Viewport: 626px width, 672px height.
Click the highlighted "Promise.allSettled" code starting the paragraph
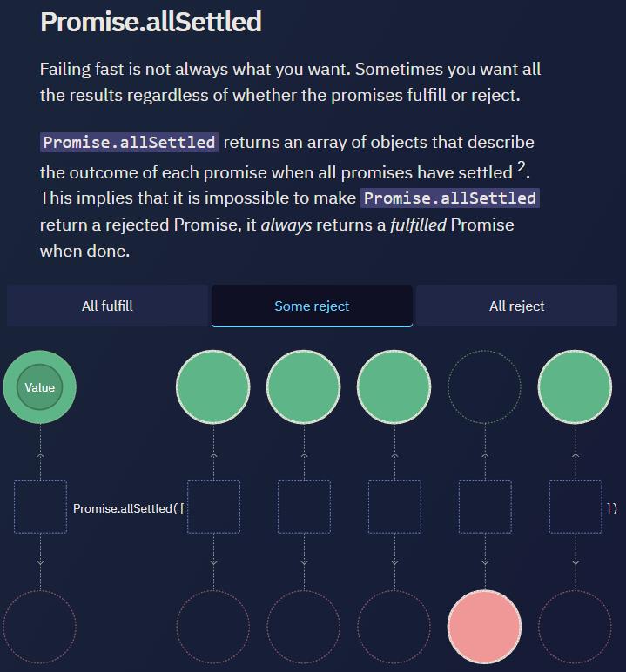[129, 142]
